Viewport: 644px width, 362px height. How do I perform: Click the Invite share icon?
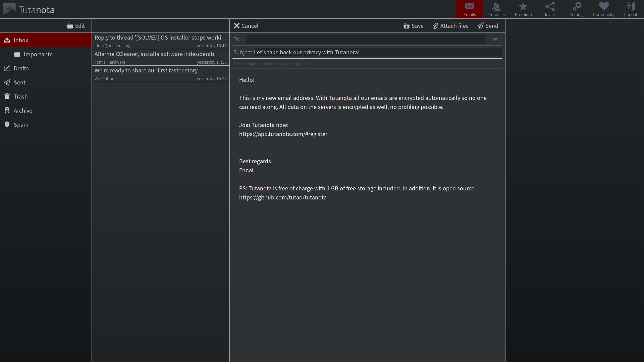[x=550, y=9]
